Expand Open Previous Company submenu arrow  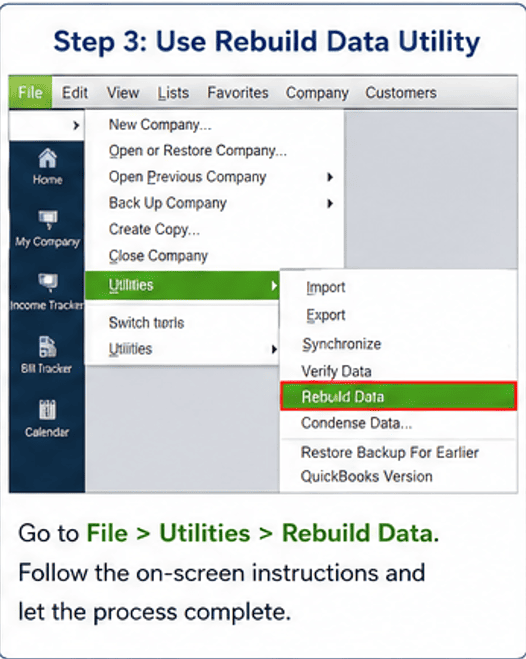(x=330, y=177)
